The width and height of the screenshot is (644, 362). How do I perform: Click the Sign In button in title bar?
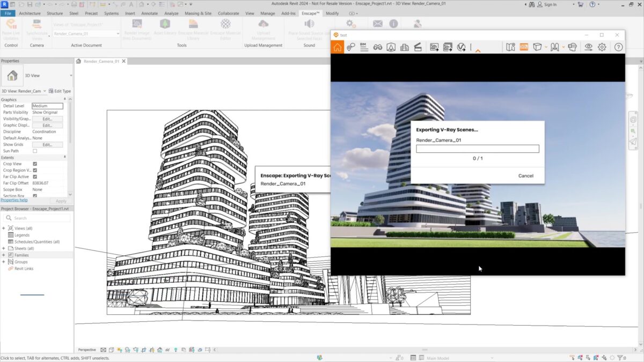click(548, 4)
